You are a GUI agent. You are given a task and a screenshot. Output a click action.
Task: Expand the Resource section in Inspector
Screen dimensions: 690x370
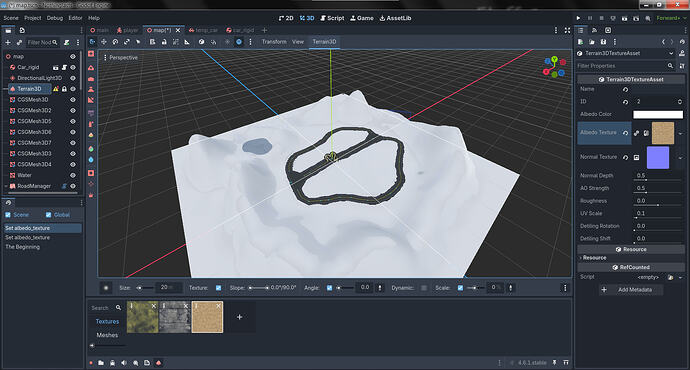click(x=631, y=258)
